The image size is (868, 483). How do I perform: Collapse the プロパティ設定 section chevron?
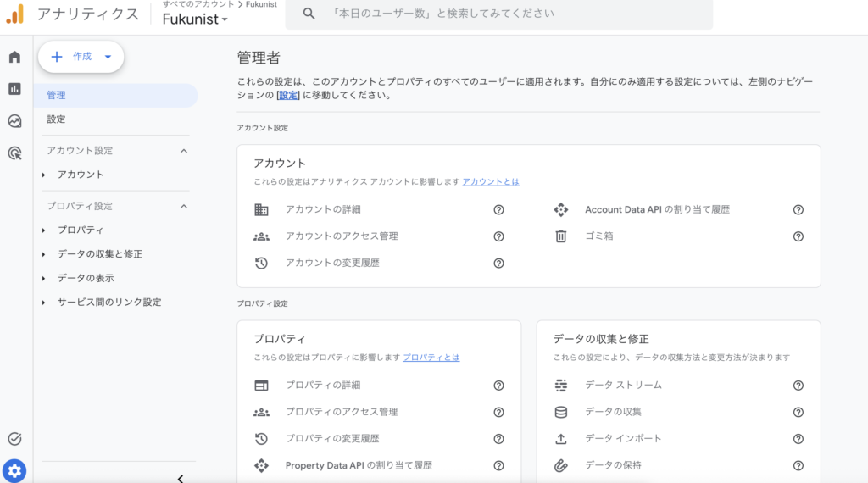pos(184,207)
